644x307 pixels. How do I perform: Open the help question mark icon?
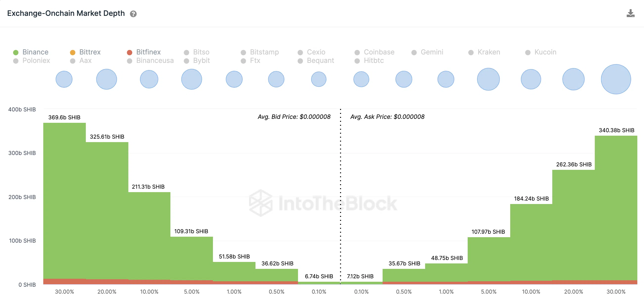click(x=133, y=14)
